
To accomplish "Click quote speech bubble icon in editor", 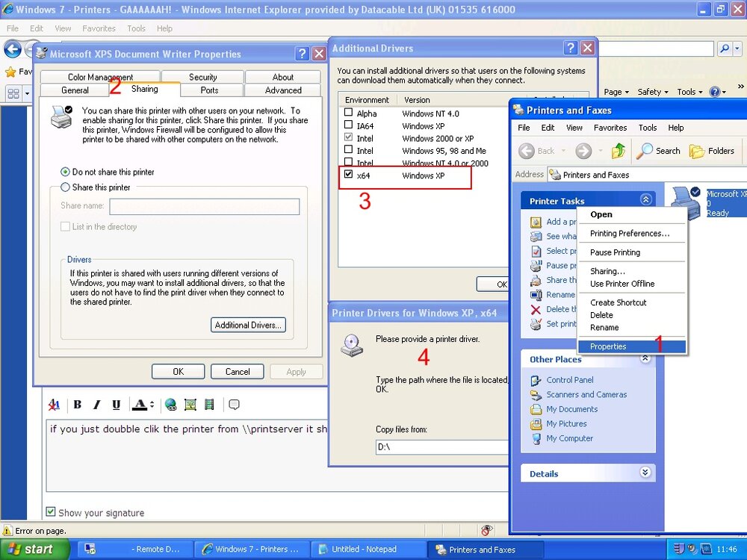I will click(x=234, y=405).
